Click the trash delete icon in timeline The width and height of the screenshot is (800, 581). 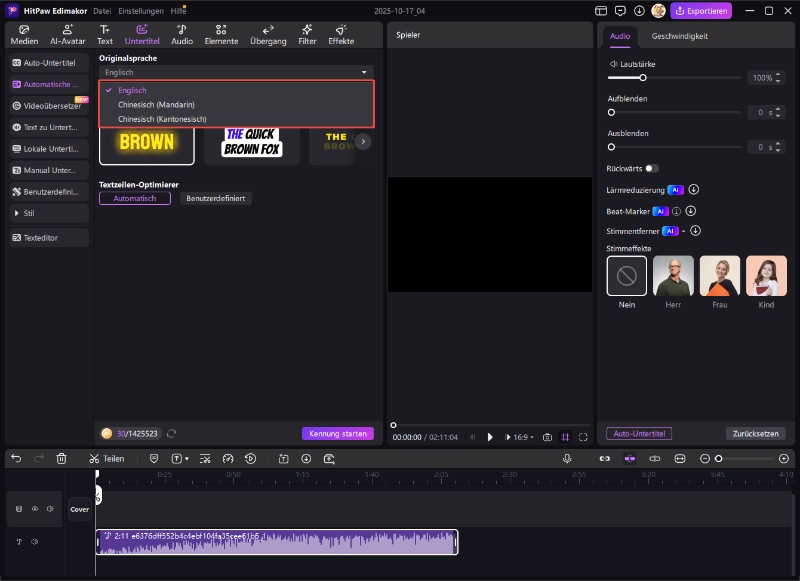tap(62, 458)
